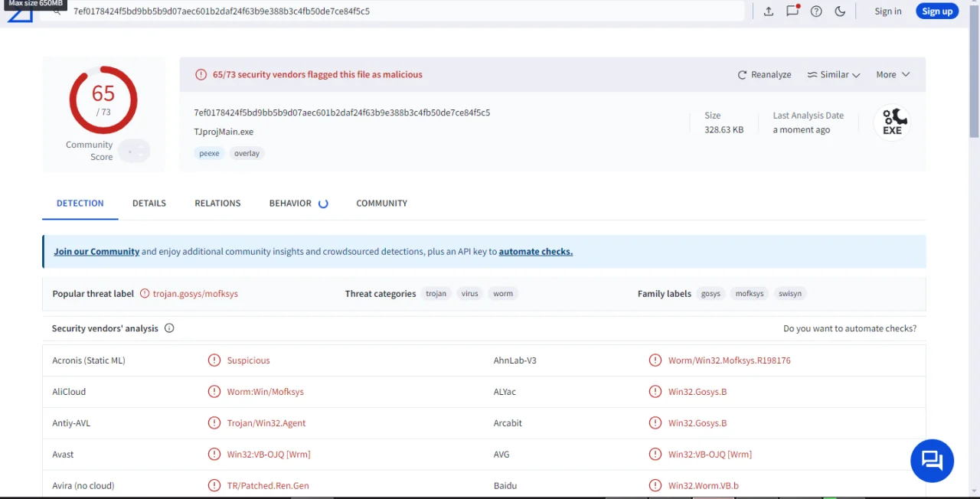Click the alert icon beside Worm/Win32.Mofksys.R198176
Image resolution: width=980 pixels, height=499 pixels.
click(655, 360)
